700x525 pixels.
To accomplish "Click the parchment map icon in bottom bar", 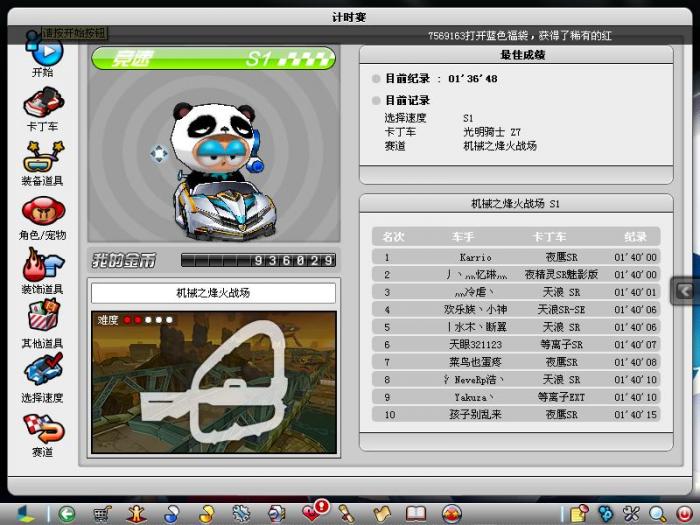I will (x=382, y=514).
